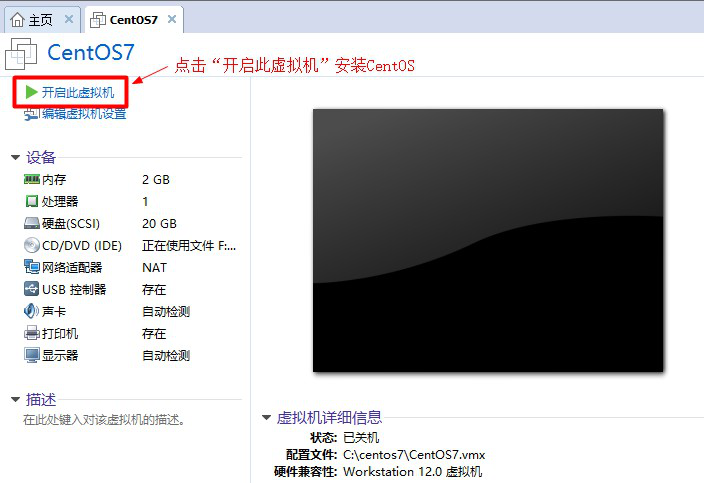Click the USB controller value 存在
Image resolution: width=704 pixels, height=483 pixels.
pyautogui.click(x=154, y=290)
